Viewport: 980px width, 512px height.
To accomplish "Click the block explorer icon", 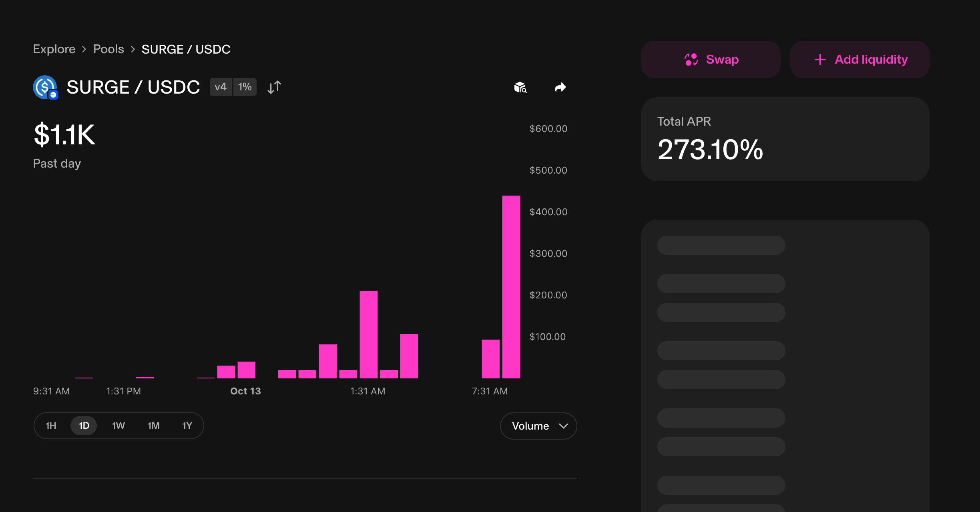I will coord(520,87).
